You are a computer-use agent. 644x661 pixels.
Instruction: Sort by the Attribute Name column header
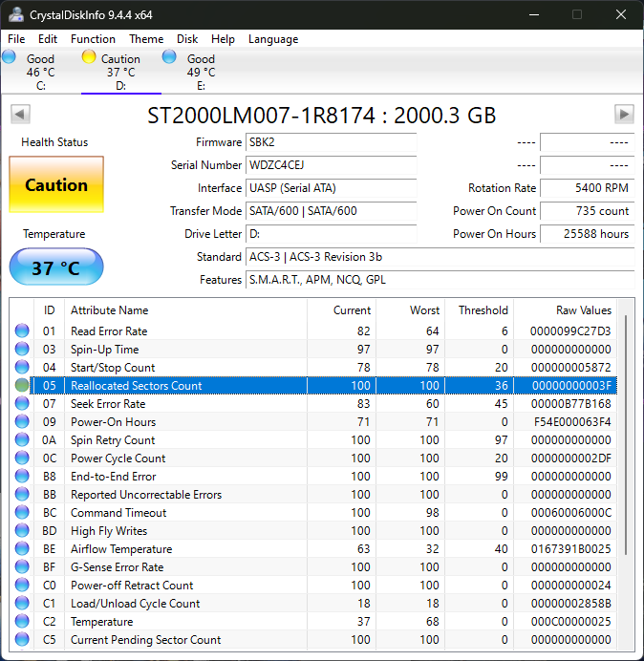pos(110,310)
